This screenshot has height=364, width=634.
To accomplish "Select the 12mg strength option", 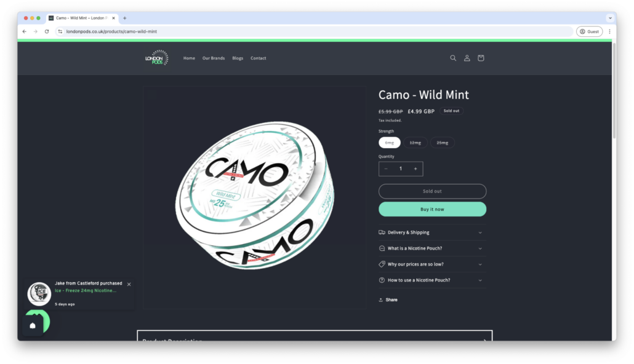I will [415, 143].
